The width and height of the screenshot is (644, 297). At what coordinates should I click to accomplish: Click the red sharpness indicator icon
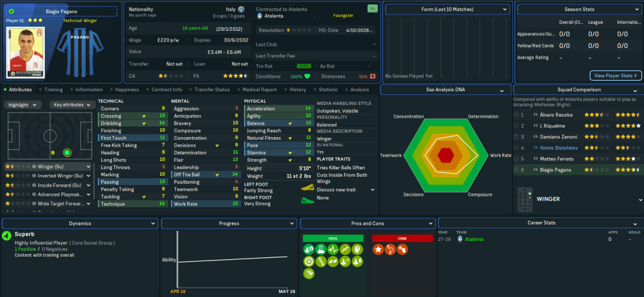(372, 77)
